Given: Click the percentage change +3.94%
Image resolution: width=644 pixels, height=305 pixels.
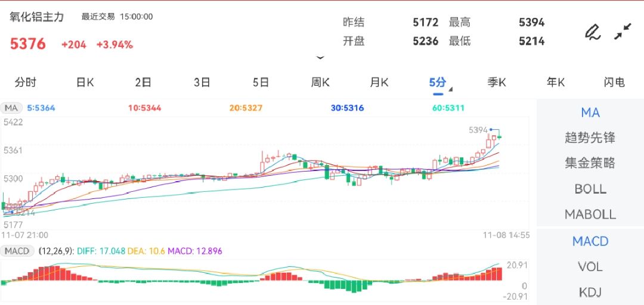Looking at the screenshot, I should click(x=114, y=45).
